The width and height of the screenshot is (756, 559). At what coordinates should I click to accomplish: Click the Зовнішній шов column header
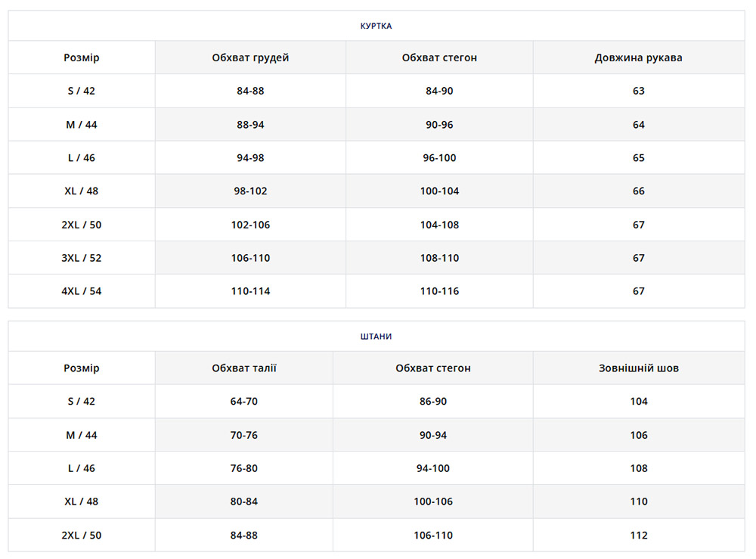coord(638,368)
